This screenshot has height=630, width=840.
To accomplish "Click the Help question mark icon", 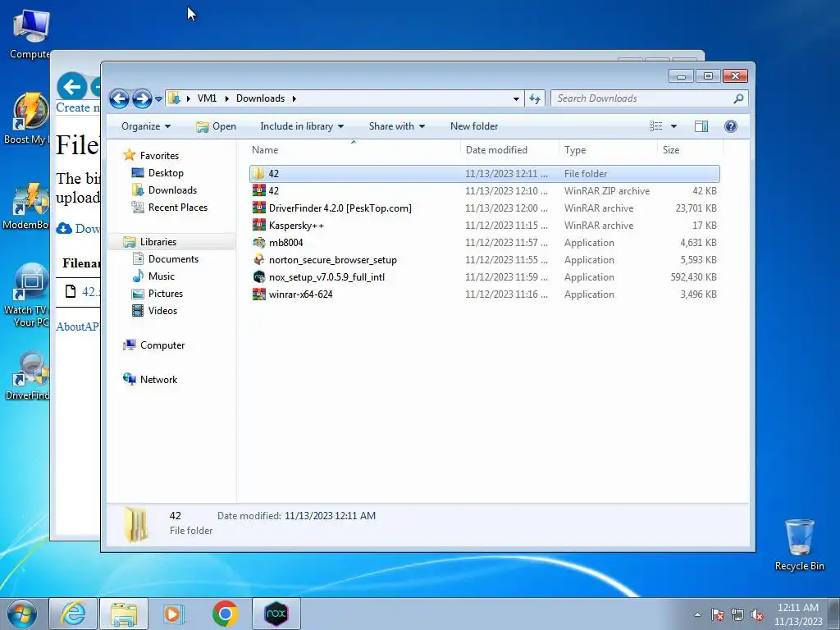I will (731, 126).
